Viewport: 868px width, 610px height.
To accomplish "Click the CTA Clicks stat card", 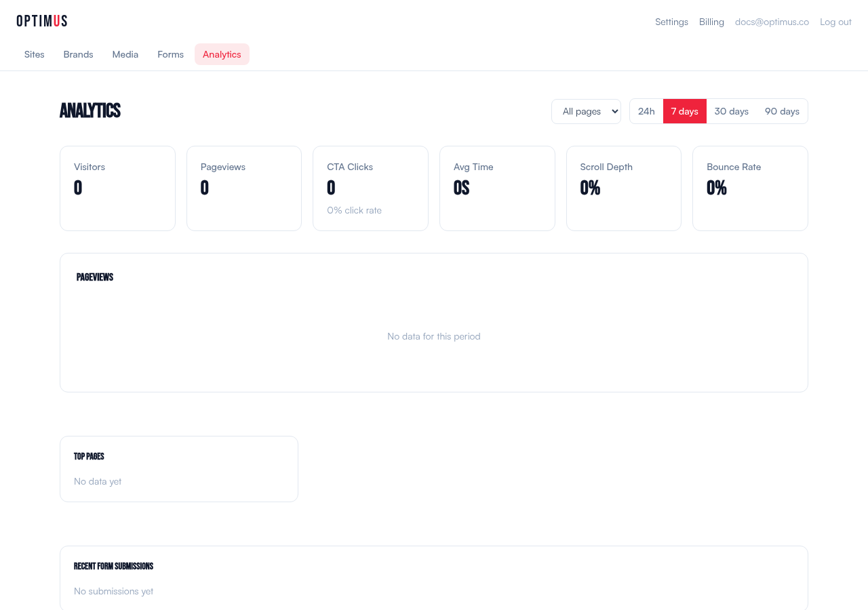I will (370, 188).
